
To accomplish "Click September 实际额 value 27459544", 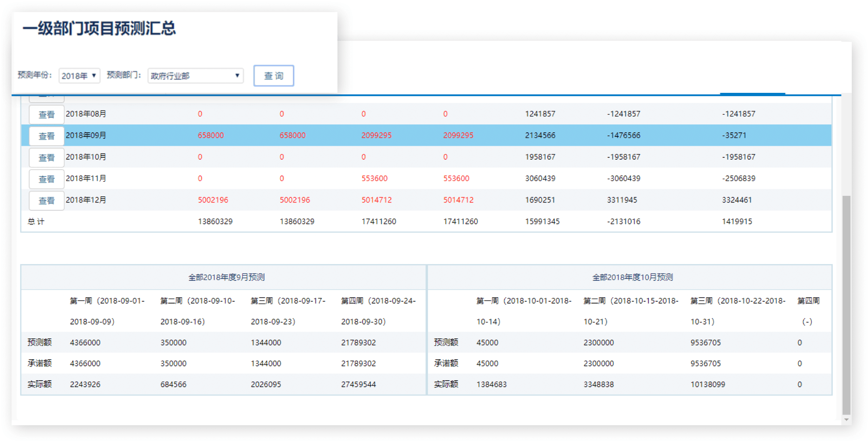I will (358, 384).
